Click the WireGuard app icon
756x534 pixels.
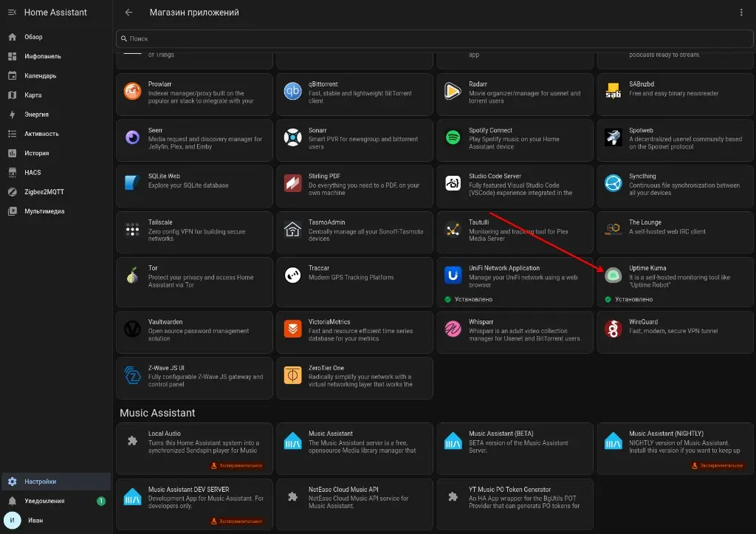click(x=614, y=329)
